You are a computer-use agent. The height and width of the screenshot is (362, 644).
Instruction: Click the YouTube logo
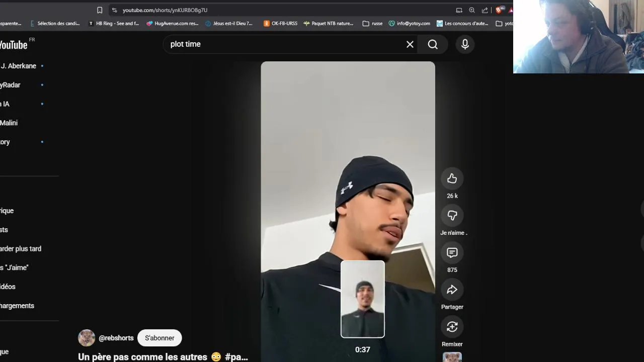tap(14, 45)
